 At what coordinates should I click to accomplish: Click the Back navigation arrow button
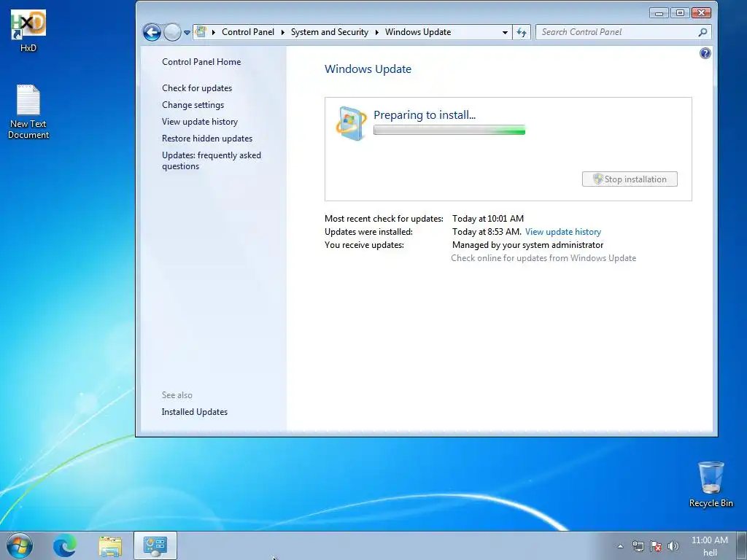(x=152, y=32)
